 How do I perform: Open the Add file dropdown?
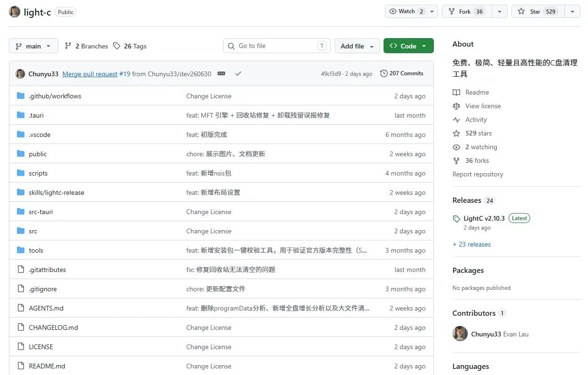(357, 46)
